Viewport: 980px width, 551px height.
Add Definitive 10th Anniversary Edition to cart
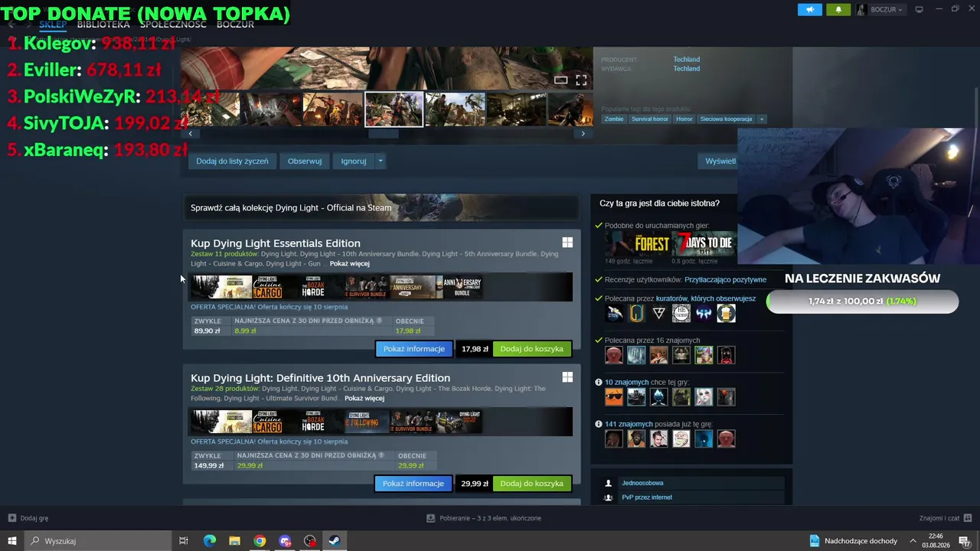point(531,484)
